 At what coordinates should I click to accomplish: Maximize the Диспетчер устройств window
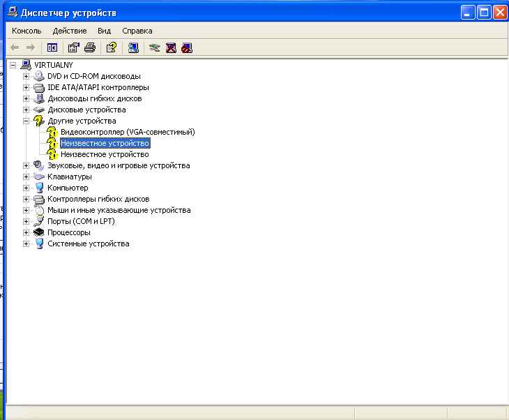pyautogui.click(x=484, y=13)
